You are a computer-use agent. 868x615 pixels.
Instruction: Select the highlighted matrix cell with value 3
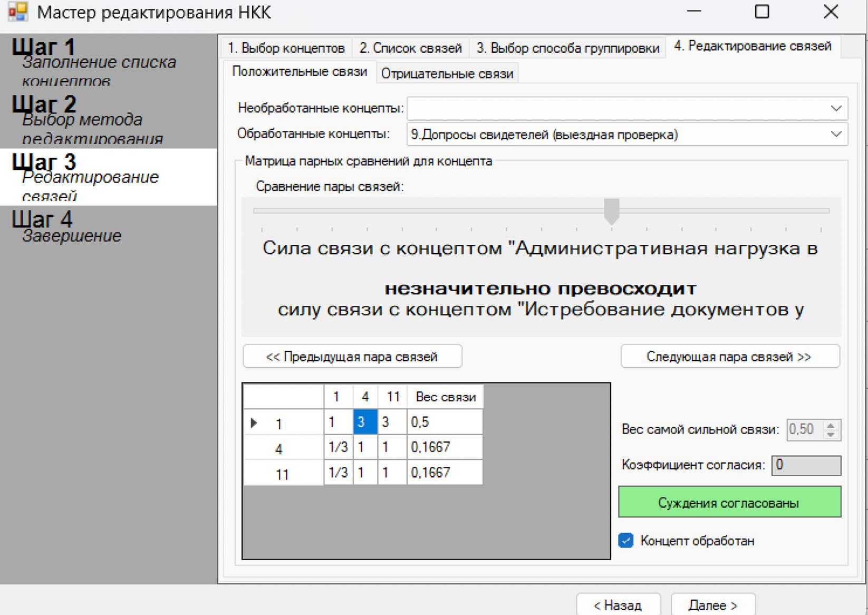pyautogui.click(x=365, y=422)
